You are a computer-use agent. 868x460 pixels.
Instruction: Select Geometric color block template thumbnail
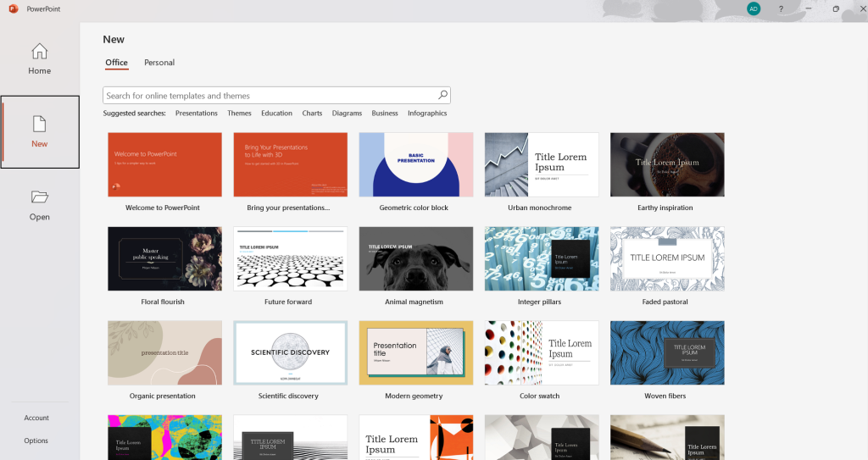point(416,164)
